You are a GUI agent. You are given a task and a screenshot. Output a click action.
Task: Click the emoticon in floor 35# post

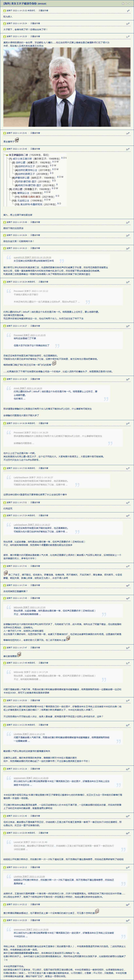pyautogui.click(x=54, y=363)
